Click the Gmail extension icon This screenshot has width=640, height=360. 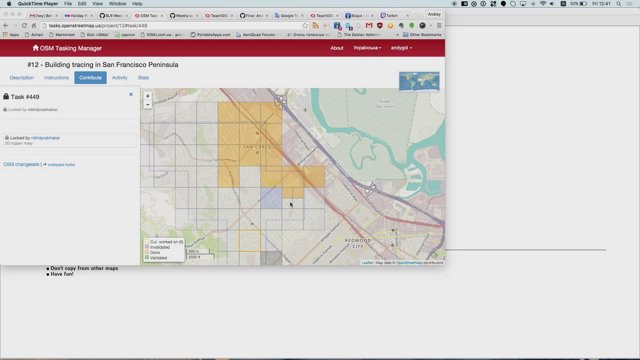[x=369, y=25]
